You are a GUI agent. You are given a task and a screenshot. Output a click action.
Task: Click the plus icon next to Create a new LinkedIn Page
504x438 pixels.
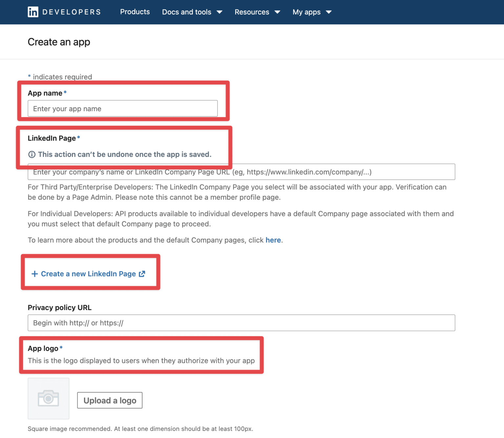(34, 274)
